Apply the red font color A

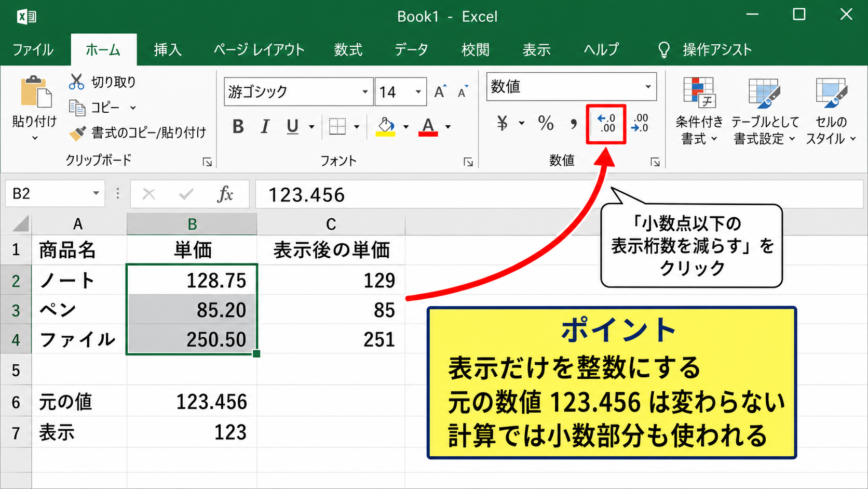(428, 126)
